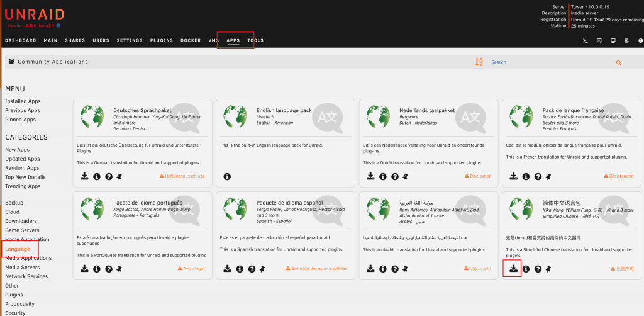The width and height of the screenshot is (644, 316).
Task: Open the header help question icon
Action: (x=641, y=40)
